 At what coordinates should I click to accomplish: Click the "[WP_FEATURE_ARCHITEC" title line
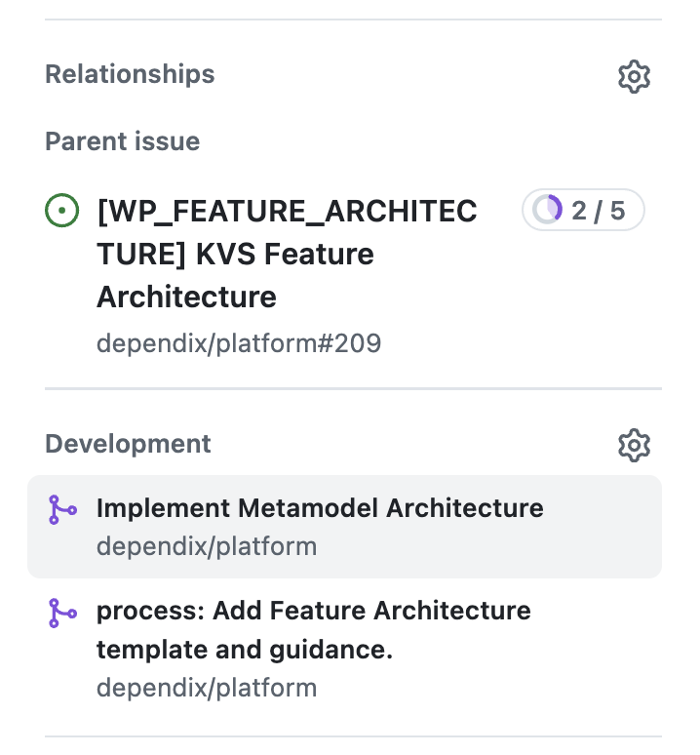click(287, 211)
